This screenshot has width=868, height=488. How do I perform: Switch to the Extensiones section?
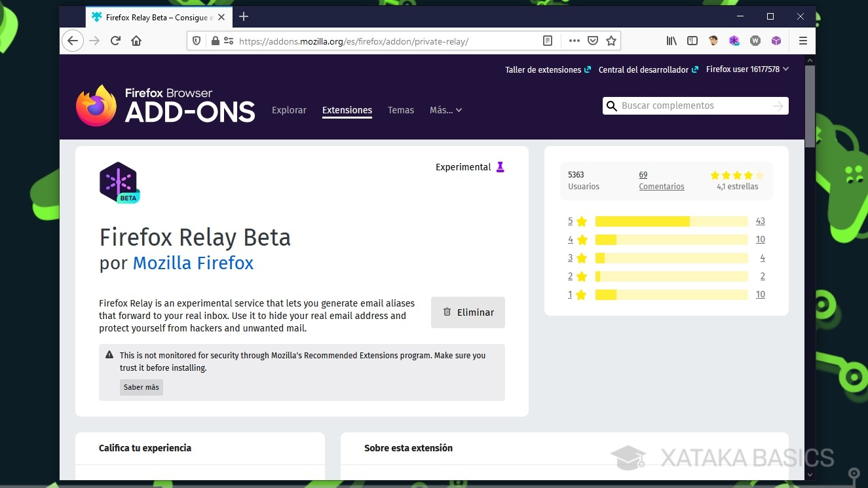pyautogui.click(x=347, y=110)
